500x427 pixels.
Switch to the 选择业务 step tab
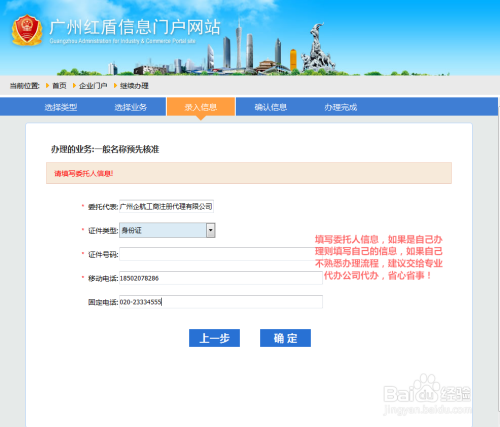pos(131,107)
